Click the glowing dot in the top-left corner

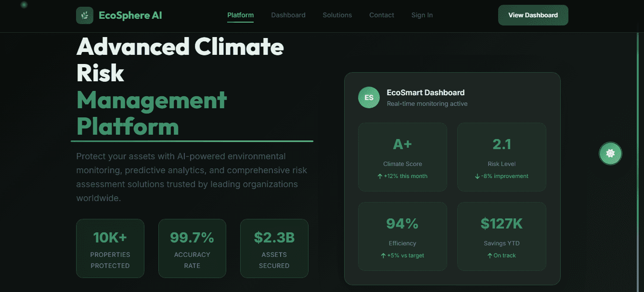coord(23,5)
